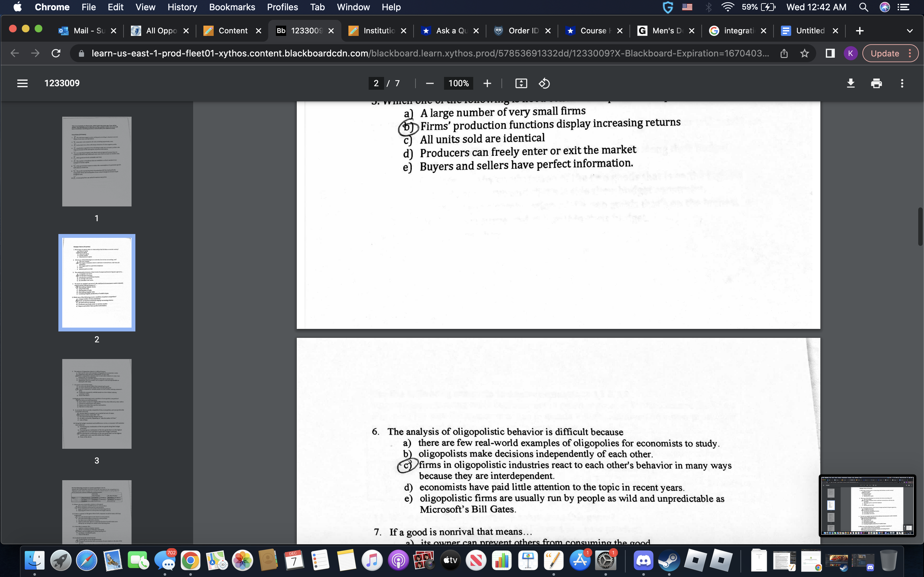Zoom out using the minus icon

click(430, 83)
